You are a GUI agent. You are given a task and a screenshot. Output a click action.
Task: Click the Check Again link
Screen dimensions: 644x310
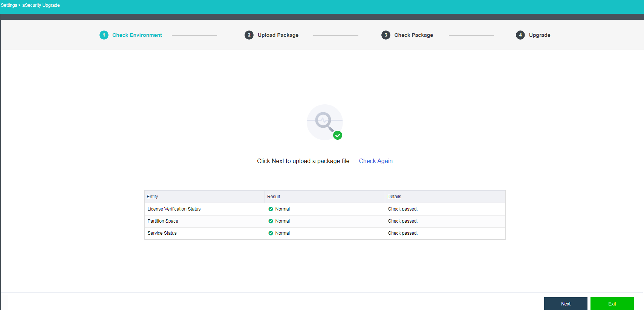click(x=375, y=161)
